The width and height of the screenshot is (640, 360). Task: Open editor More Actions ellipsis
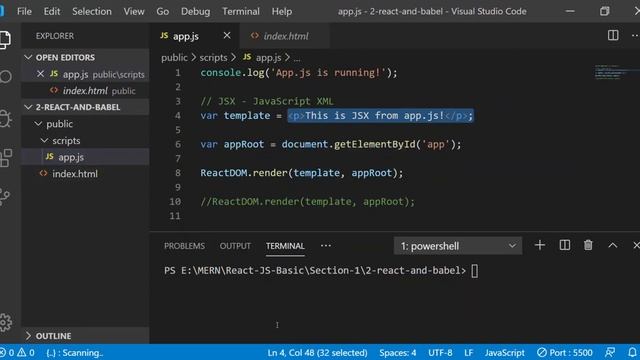pos(635,36)
